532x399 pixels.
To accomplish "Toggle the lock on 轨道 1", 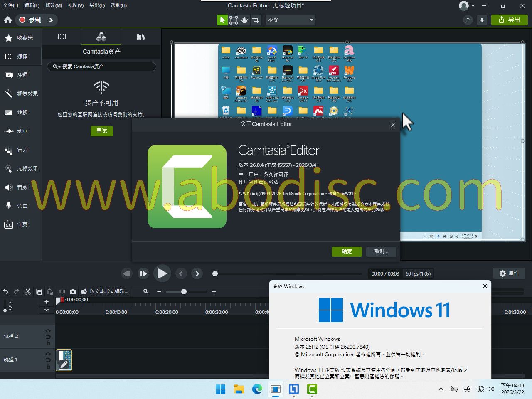I will [48, 367].
